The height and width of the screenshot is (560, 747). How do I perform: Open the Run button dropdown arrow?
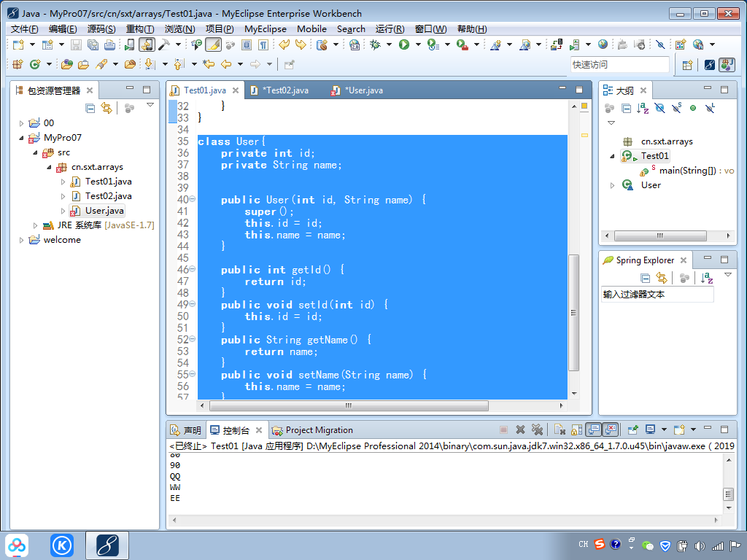point(418,44)
